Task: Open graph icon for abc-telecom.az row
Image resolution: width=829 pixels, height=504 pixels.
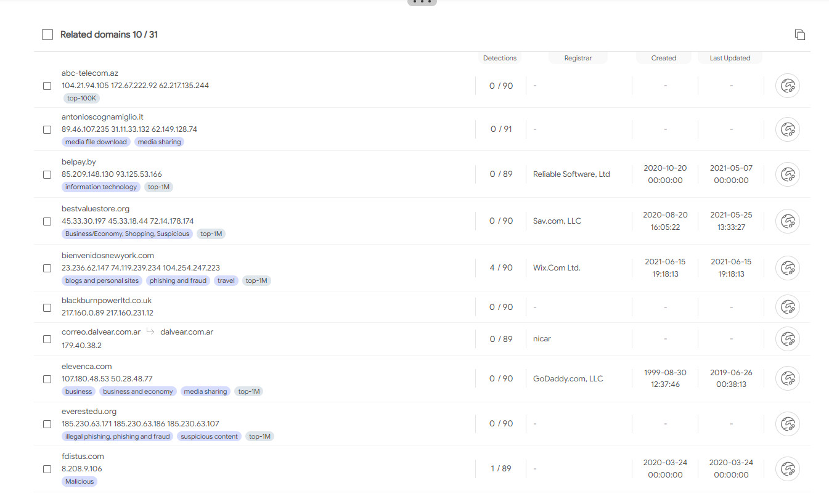Action: [787, 86]
